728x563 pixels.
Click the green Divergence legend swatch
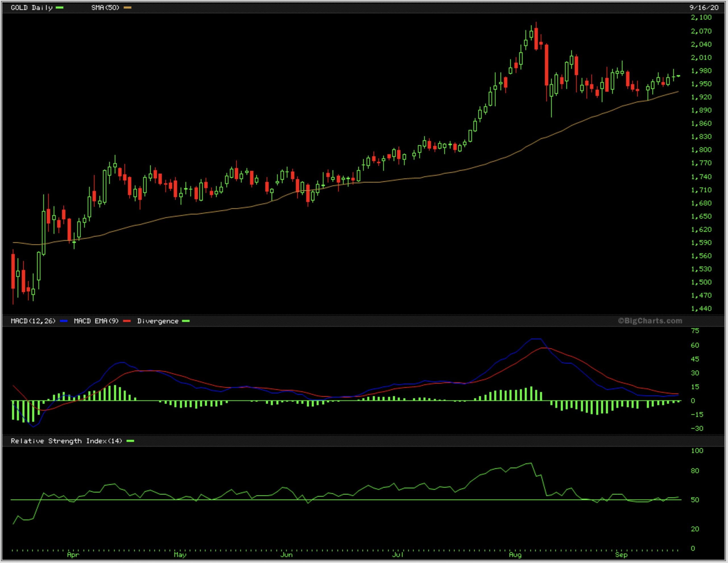point(186,321)
